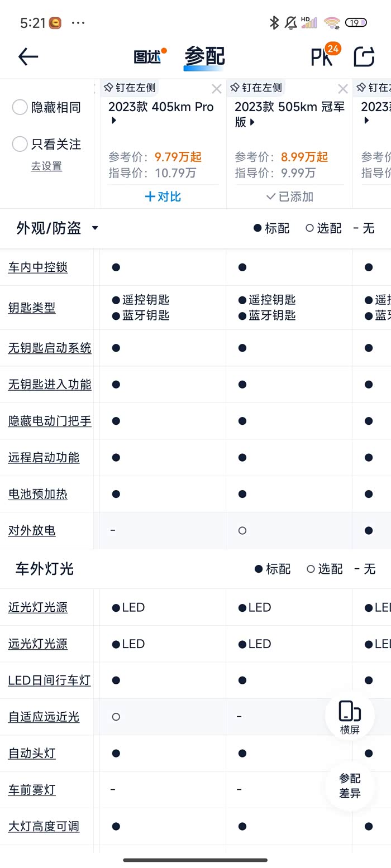Viewport: 391px width, 868px height.
Task: Enable the 只看关注 option
Action: click(20, 144)
